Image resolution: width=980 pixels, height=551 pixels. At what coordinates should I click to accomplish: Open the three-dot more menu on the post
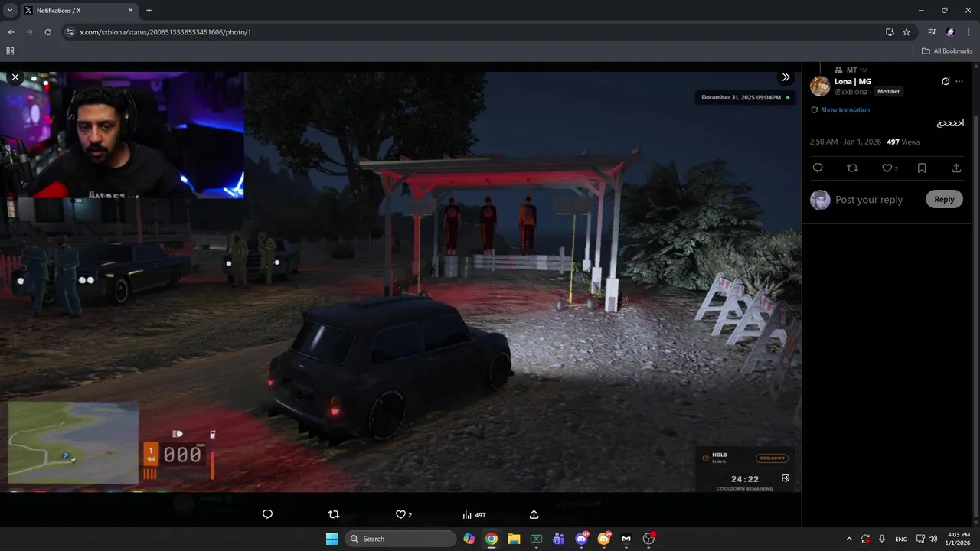pos(959,81)
